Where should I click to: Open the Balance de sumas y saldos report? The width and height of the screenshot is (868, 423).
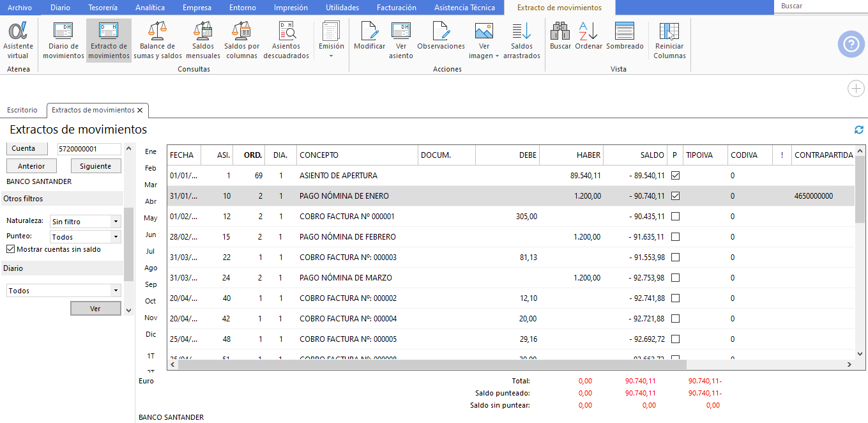pyautogui.click(x=158, y=40)
